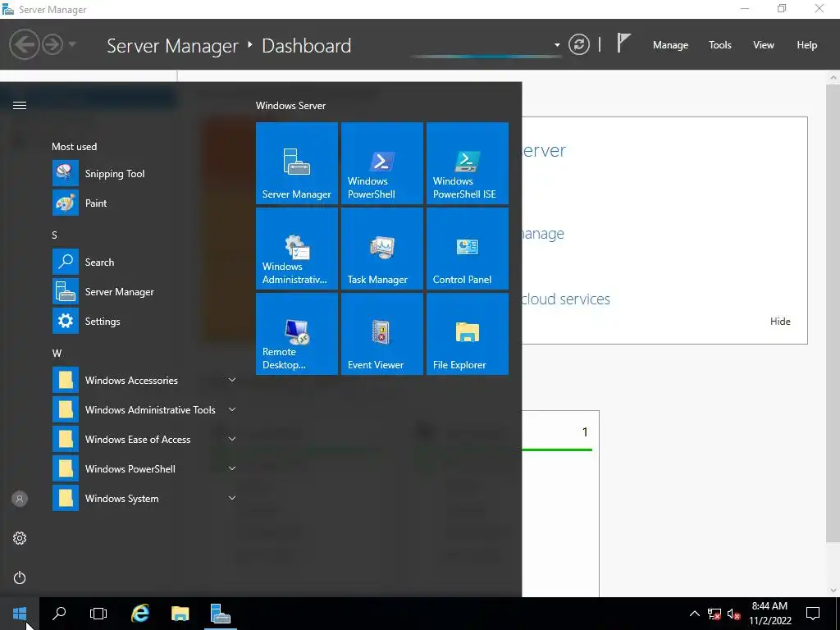Expand the Windows System folder
This screenshot has width=840, height=630.
point(144,498)
